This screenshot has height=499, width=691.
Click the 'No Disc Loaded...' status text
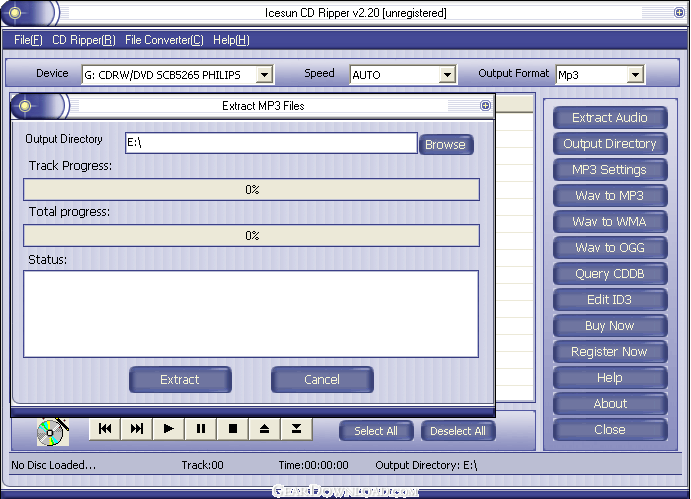pyautogui.click(x=54, y=465)
